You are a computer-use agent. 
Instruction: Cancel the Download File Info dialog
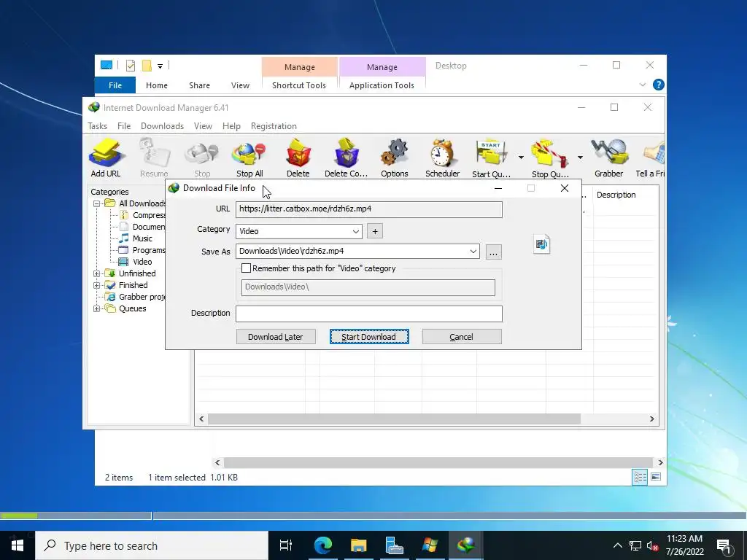pos(461,337)
